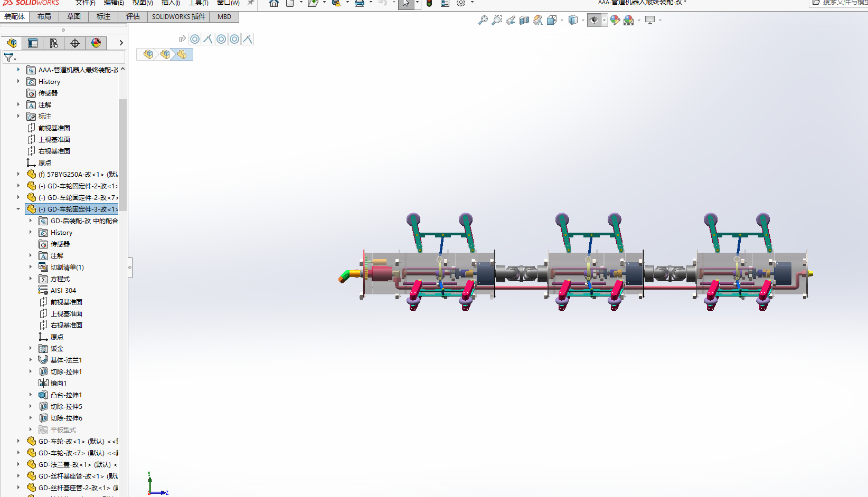868x497 pixels.
Task: Open the view orientation dropdown arrow
Action: point(562,20)
